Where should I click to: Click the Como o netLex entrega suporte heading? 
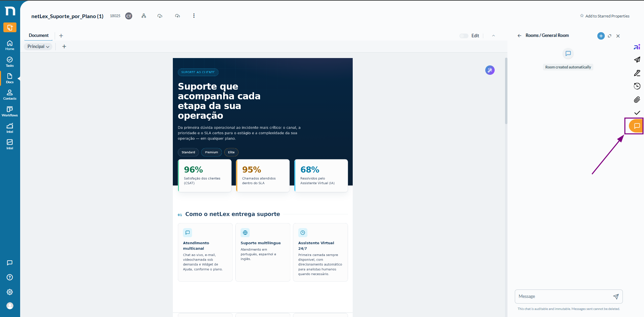[x=233, y=214]
